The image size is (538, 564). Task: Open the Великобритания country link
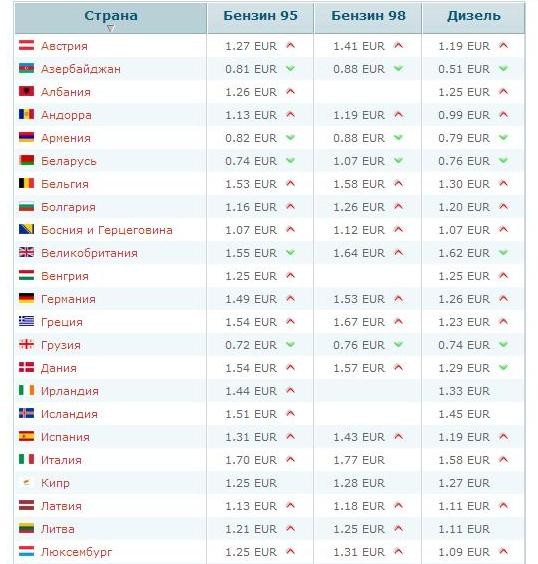(89, 253)
